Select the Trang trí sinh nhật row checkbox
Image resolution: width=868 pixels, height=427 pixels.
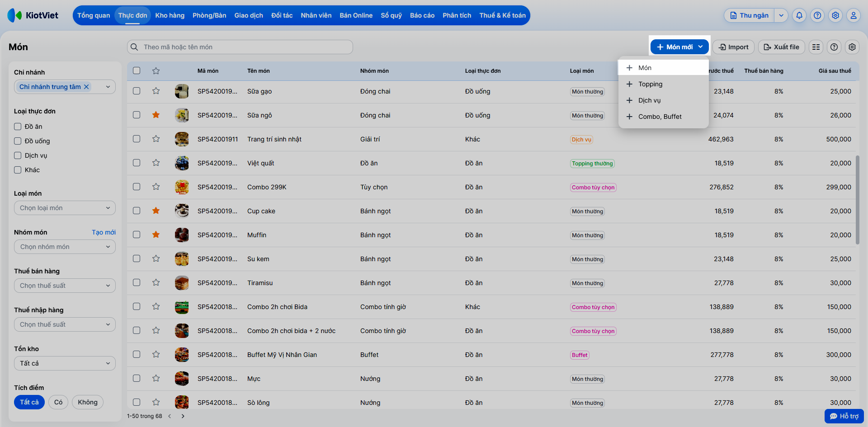(137, 139)
